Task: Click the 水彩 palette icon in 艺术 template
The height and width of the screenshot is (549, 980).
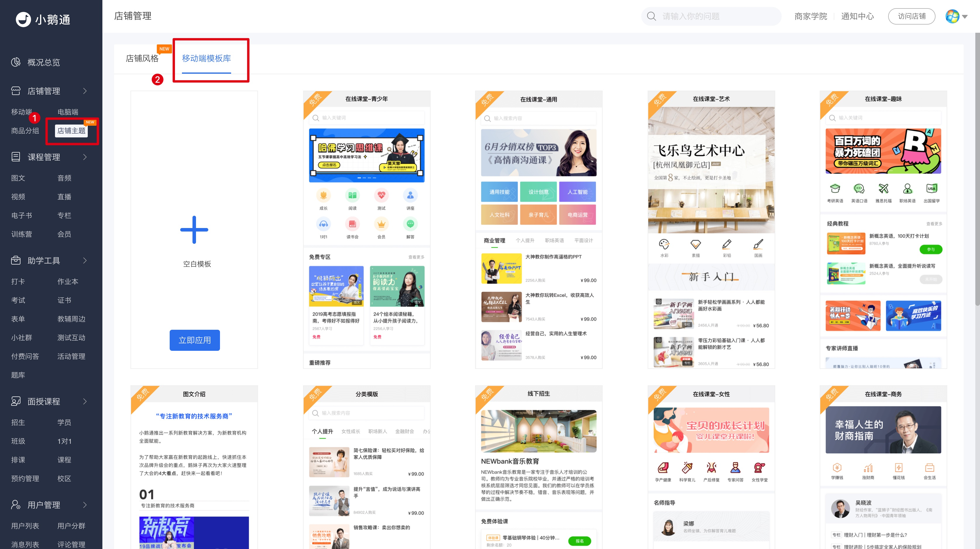Action: coord(664,244)
